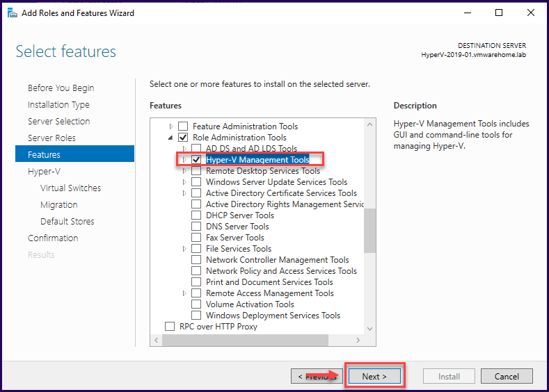Open the Installation Type step

(58, 104)
